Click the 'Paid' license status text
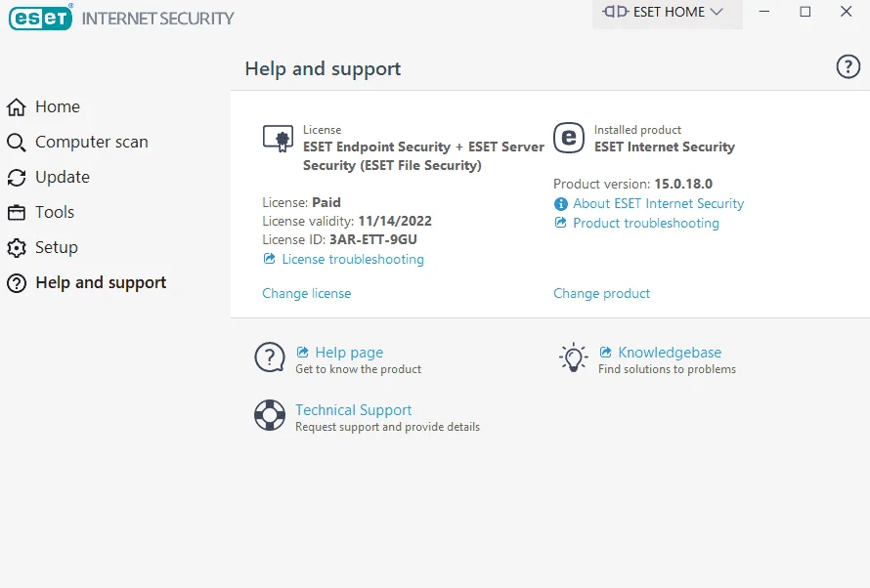Screen dimensions: 870x588 326,202
